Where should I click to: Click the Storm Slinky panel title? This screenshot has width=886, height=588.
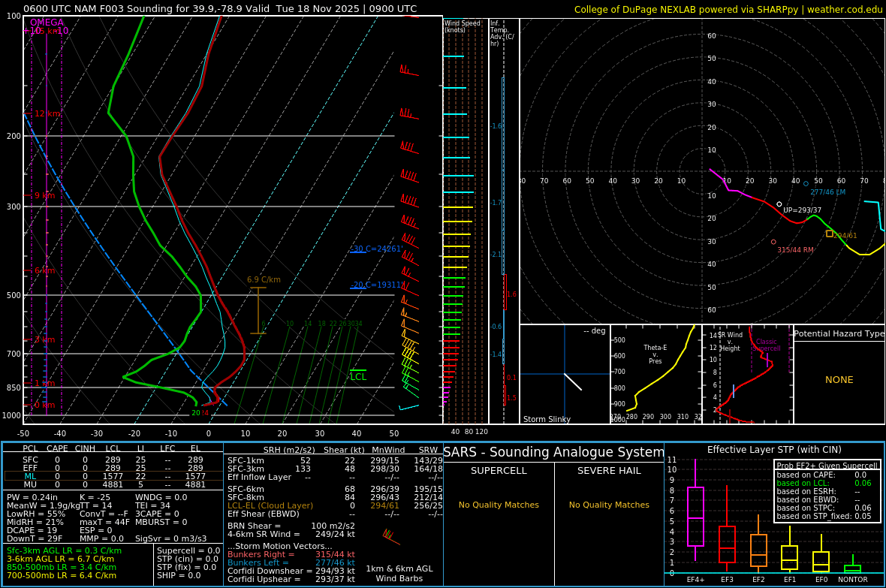(547, 419)
